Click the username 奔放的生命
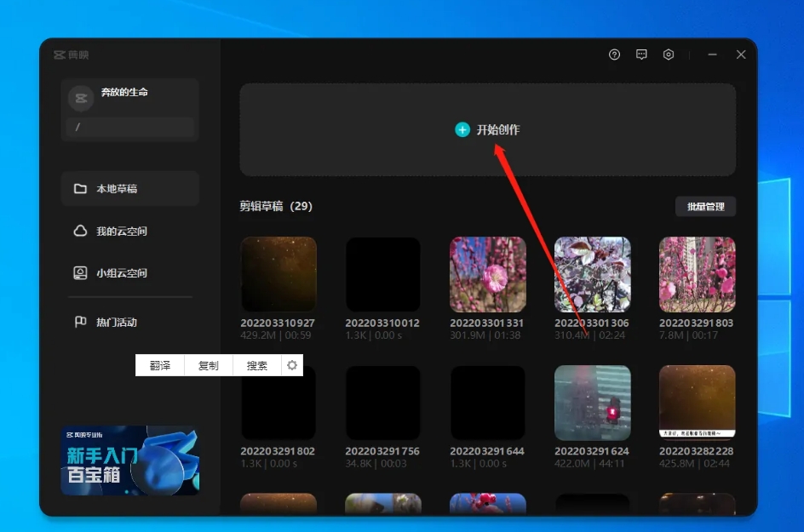The height and width of the screenshot is (532, 804). coord(124,92)
